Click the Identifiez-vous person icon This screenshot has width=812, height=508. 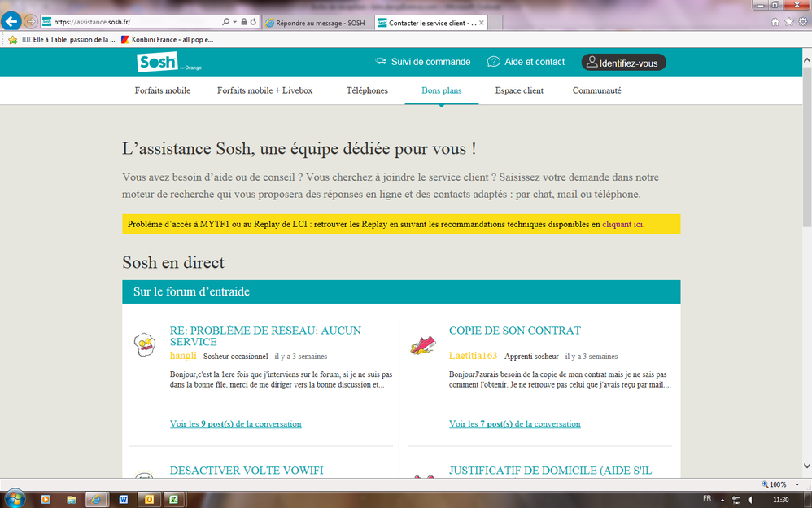tap(593, 62)
